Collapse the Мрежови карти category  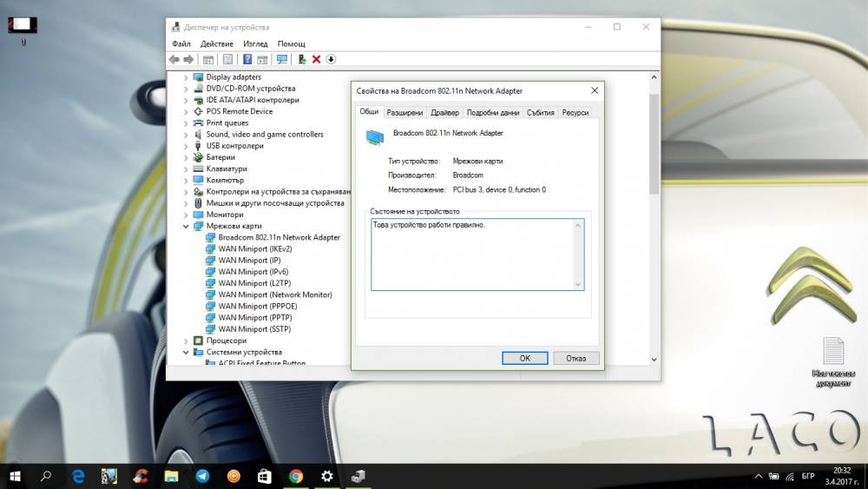pyautogui.click(x=186, y=226)
